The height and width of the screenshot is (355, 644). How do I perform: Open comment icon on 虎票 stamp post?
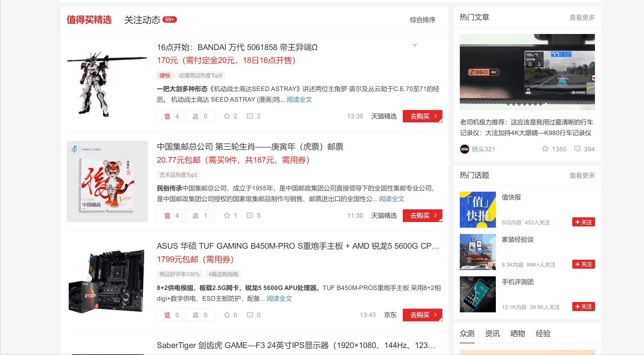(250, 215)
